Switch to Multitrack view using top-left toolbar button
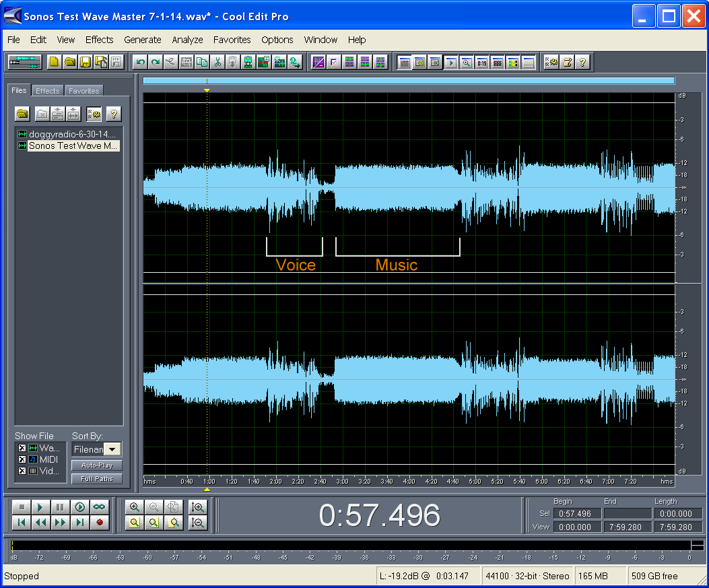Viewport: 709px width, 588px height. (25, 63)
